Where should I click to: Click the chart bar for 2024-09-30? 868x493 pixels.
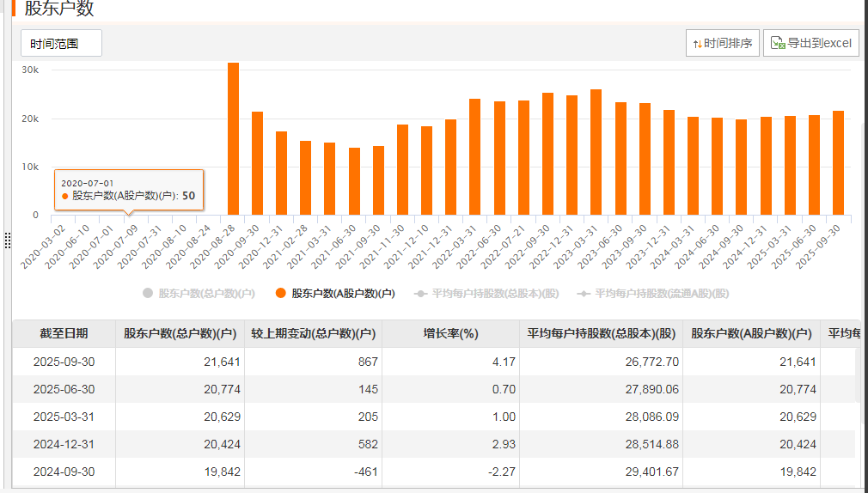741,167
